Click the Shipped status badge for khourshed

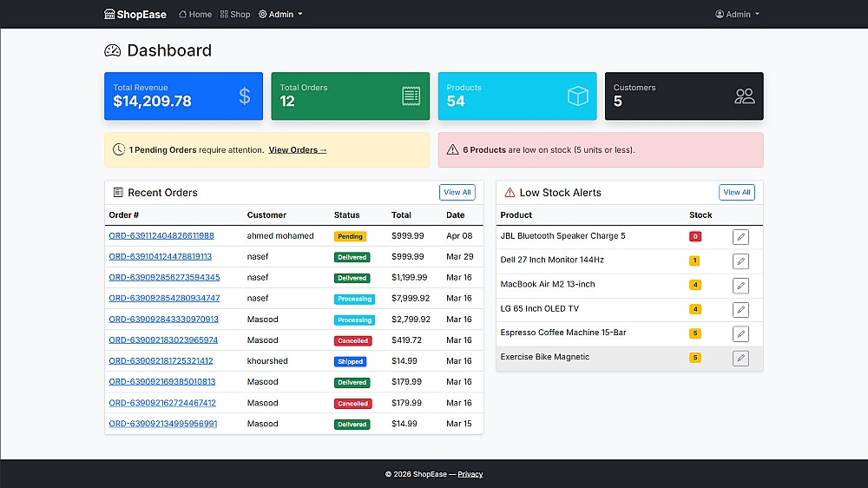pyautogui.click(x=350, y=362)
